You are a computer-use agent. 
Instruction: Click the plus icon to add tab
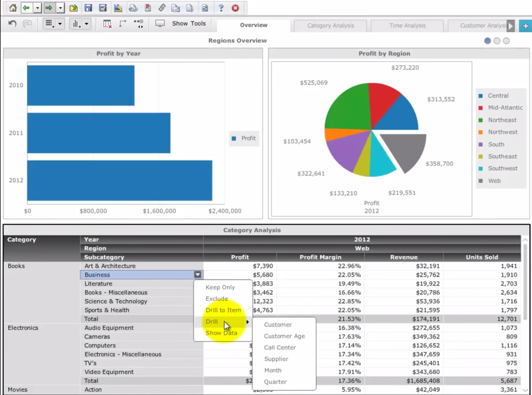pyautogui.click(x=525, y=26)
